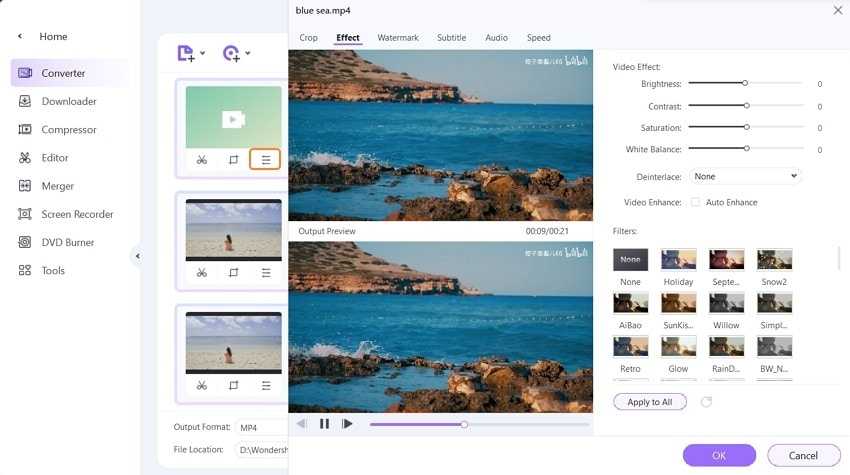This screenshot has height=475, width=850.
Task: Select the Holiday filter thumbnail
Action: 678,260
